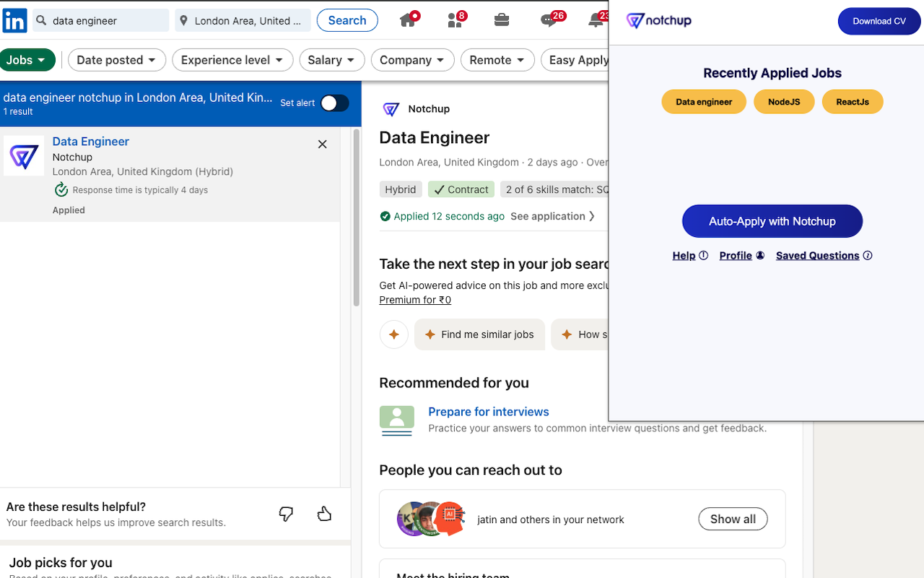The width and height of the screenshot is (924, 578).
Task: Expand the Experience level filter
Action: point(232,60)
